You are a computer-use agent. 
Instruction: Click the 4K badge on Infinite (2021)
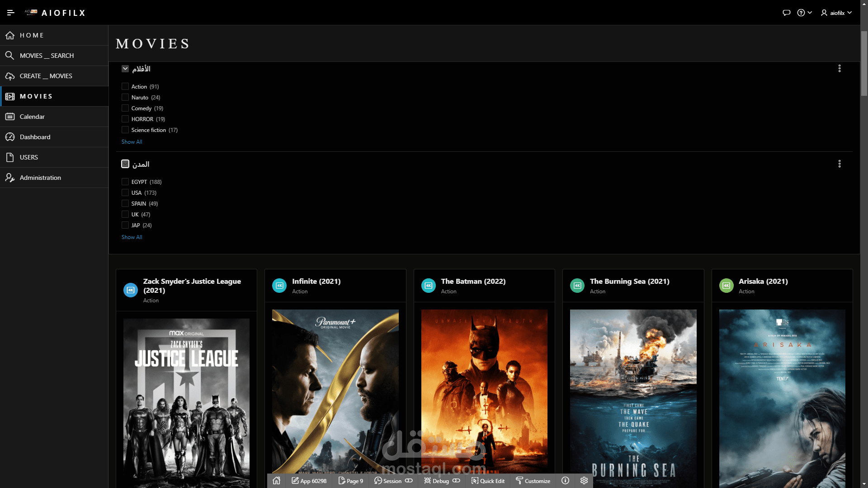(x=279, y=286)
